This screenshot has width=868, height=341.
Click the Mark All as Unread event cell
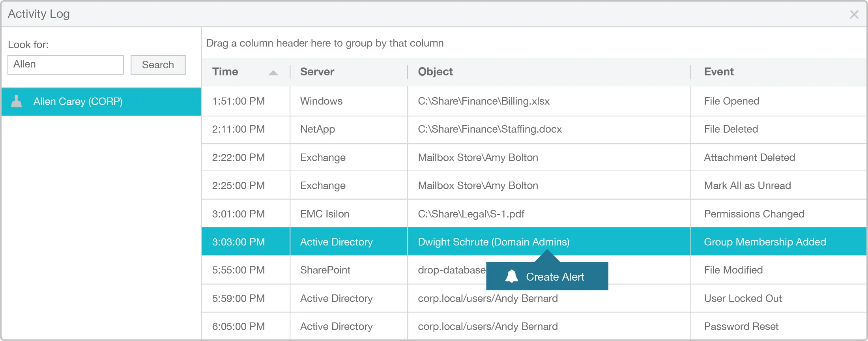coord(779,185)
